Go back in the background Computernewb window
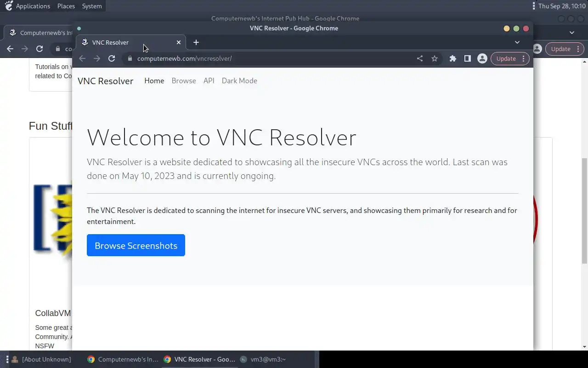Screen dimensions: 588x368 pos(10,49)
